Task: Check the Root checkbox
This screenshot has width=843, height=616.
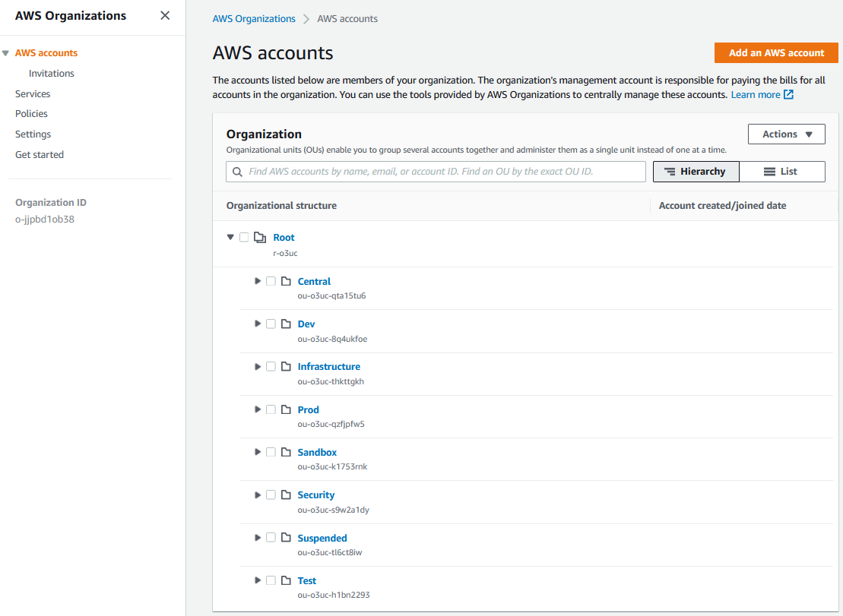Action: point(244,238)
